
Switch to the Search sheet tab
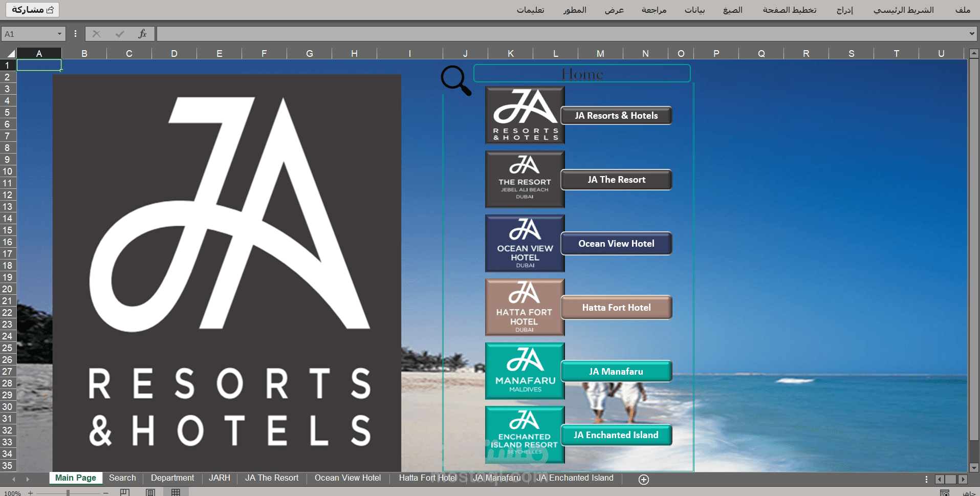[122, 478]
